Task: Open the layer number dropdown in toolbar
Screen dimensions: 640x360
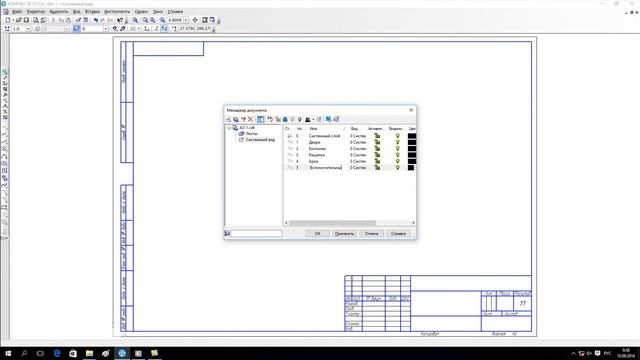Action: (x=105, y=29)
